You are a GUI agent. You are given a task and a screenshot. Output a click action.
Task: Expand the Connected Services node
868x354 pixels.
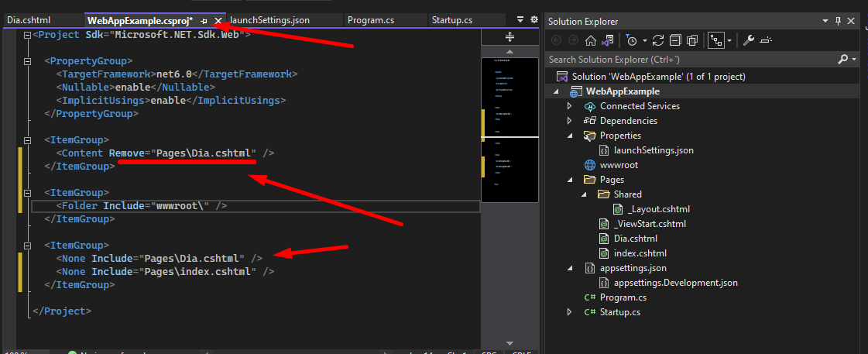coord(570,106)
